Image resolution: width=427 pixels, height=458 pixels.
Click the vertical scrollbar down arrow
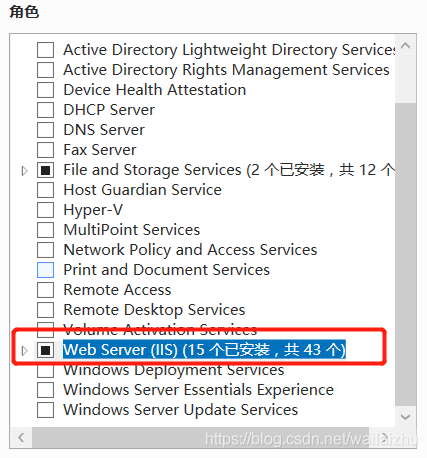coord(406,417)
